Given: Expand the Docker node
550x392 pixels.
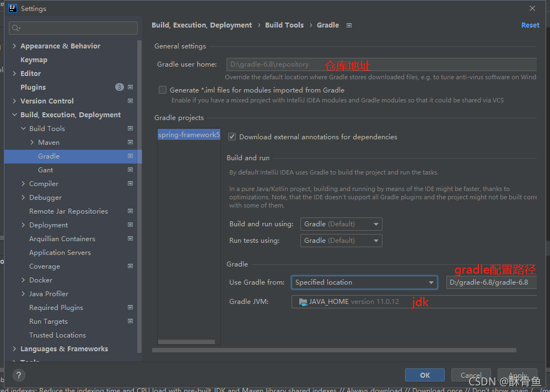Looking at the screenshot, I should click(23, 280).
